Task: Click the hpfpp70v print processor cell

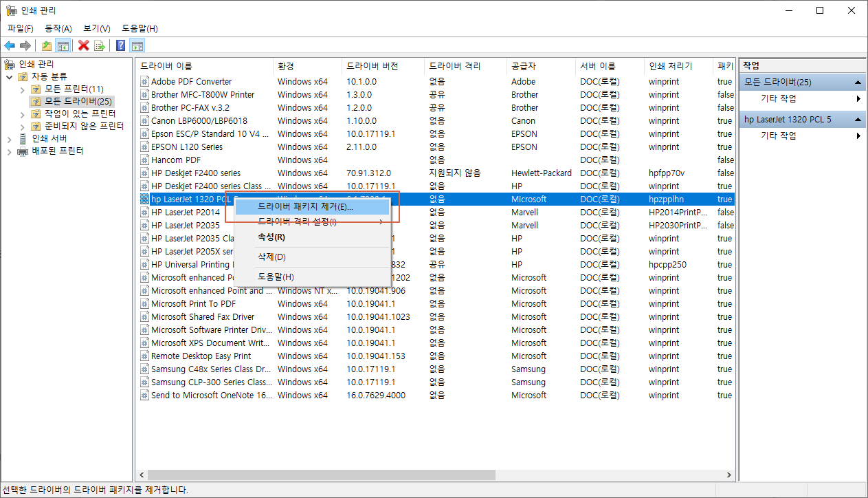Action: click(x=667, y=173)
